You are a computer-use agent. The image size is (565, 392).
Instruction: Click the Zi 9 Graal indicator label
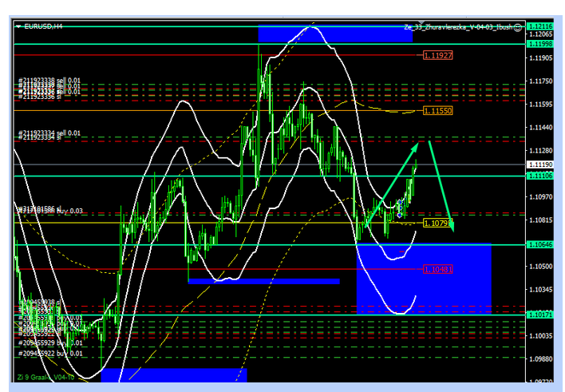point(45,377)
